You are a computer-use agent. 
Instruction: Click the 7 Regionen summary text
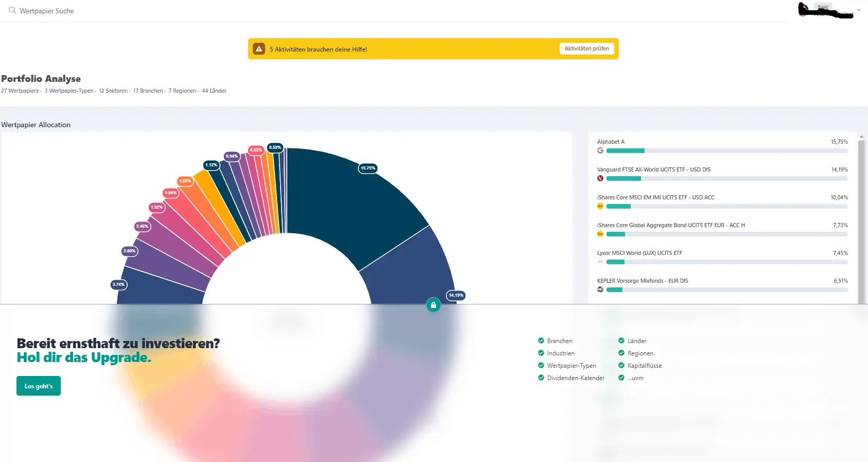182,91
